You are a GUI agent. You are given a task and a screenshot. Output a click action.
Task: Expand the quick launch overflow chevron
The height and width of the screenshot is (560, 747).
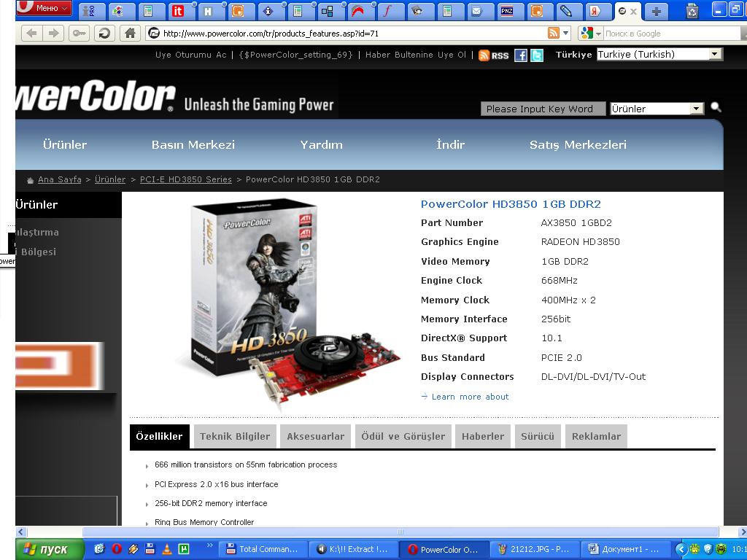tap(209, 545)
